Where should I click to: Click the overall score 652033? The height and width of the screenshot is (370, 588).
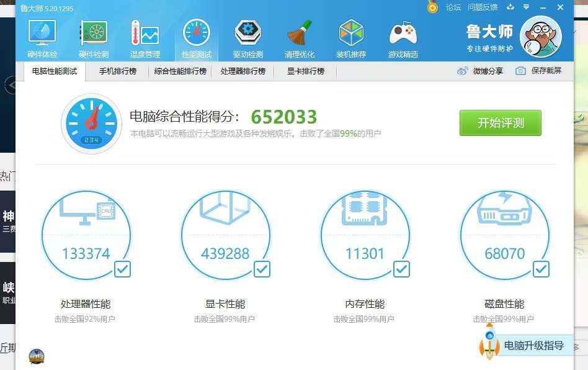point(284,117)
